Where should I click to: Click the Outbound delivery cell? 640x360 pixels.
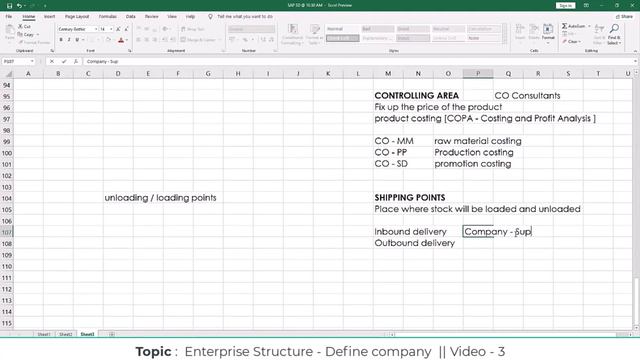[414, 243]
